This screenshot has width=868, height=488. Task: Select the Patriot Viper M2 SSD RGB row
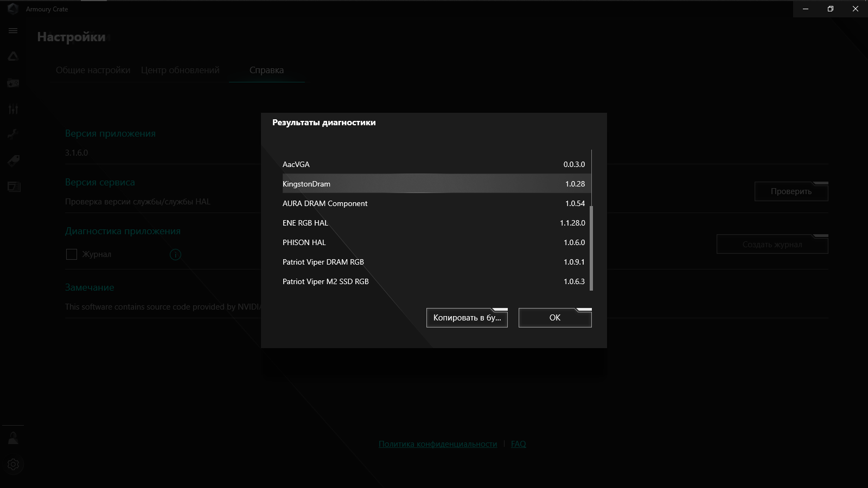click(436, 281)
